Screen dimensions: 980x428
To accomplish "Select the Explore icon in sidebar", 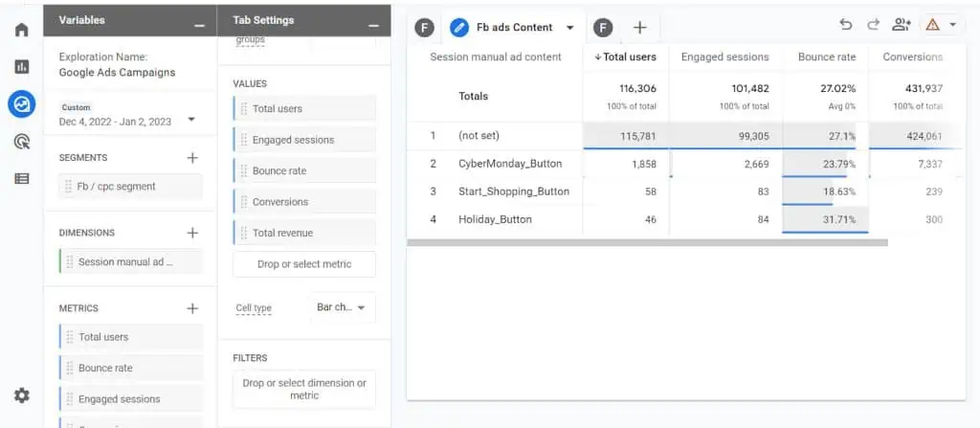I will coord(21,104).
